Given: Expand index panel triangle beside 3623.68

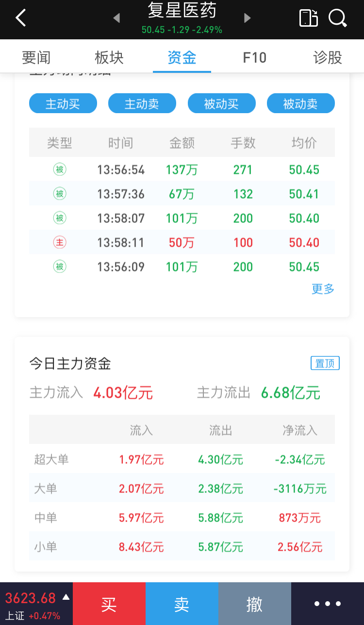Looking at the screenshot, I should pos(66,597).
